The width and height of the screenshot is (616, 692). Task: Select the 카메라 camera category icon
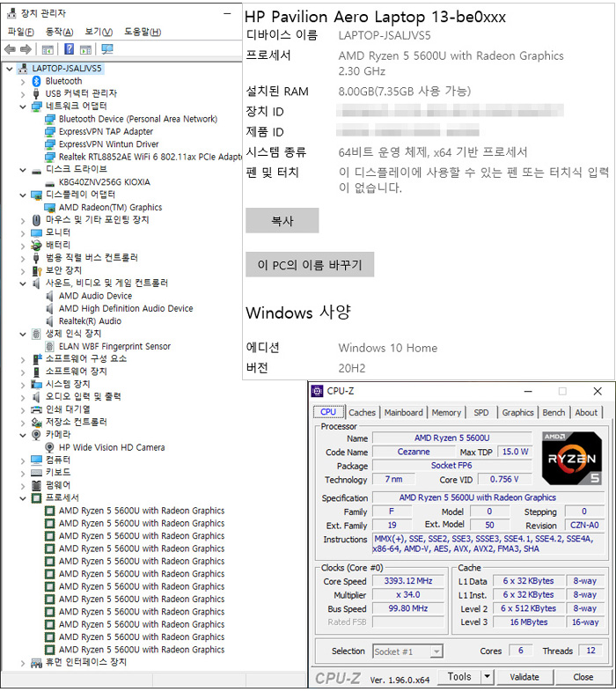(x=37, y=435)
